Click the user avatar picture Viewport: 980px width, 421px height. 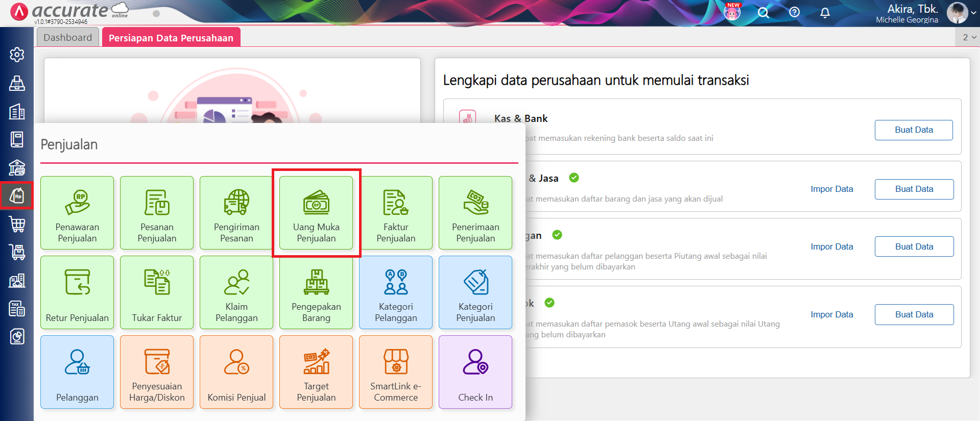click(x=957, y=13)
